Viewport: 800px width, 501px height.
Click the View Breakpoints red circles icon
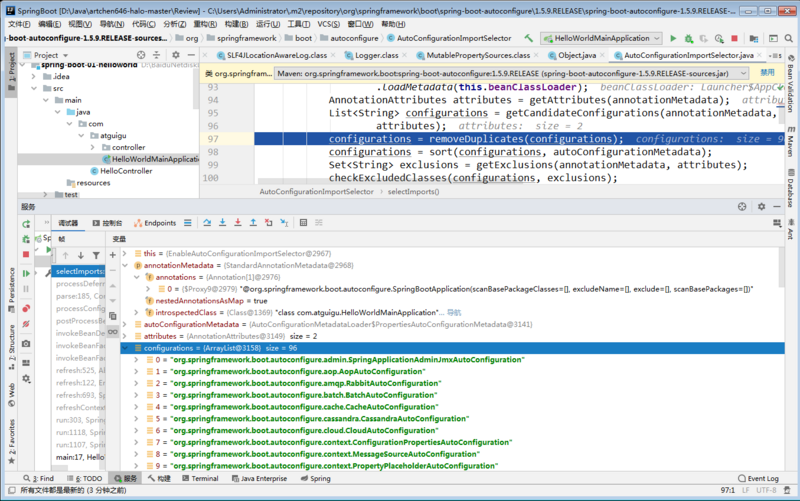click(x=26, y=309)
